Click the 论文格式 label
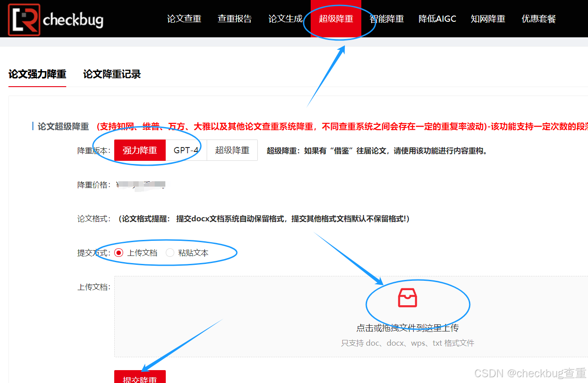Image resolution: width=588 pixels, height=383 pixels. 94,219
